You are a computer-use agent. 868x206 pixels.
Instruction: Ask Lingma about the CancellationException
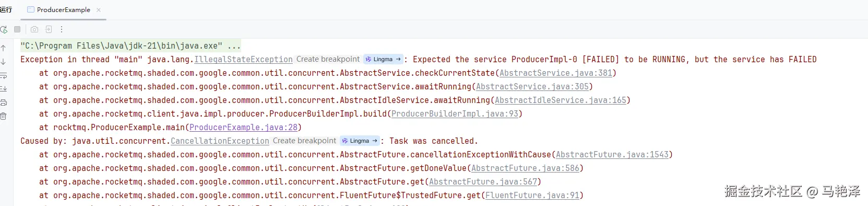(360, 141)
